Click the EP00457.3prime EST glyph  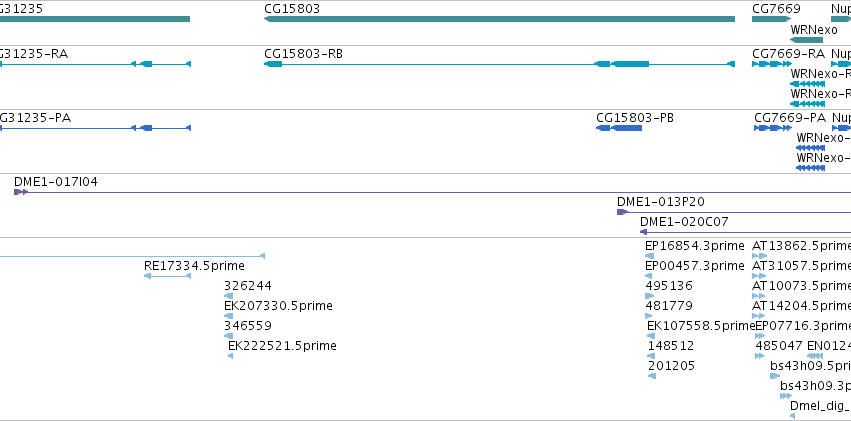[649, 276]
